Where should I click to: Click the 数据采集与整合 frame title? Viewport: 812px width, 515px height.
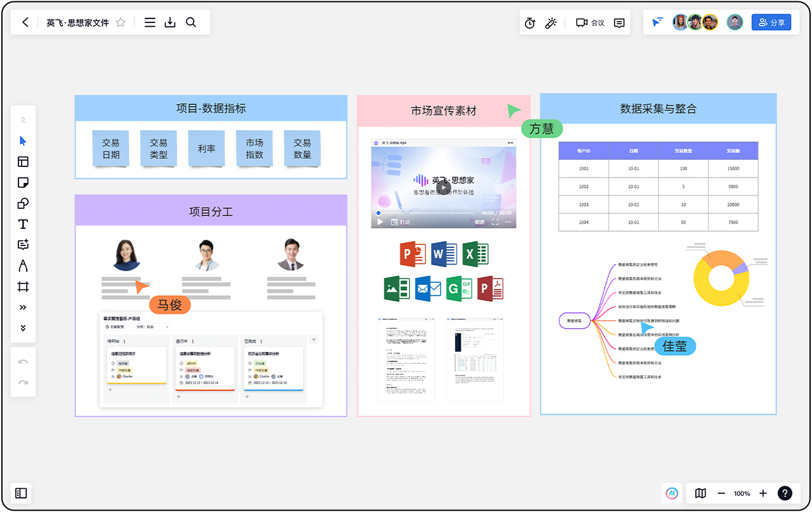658,108
